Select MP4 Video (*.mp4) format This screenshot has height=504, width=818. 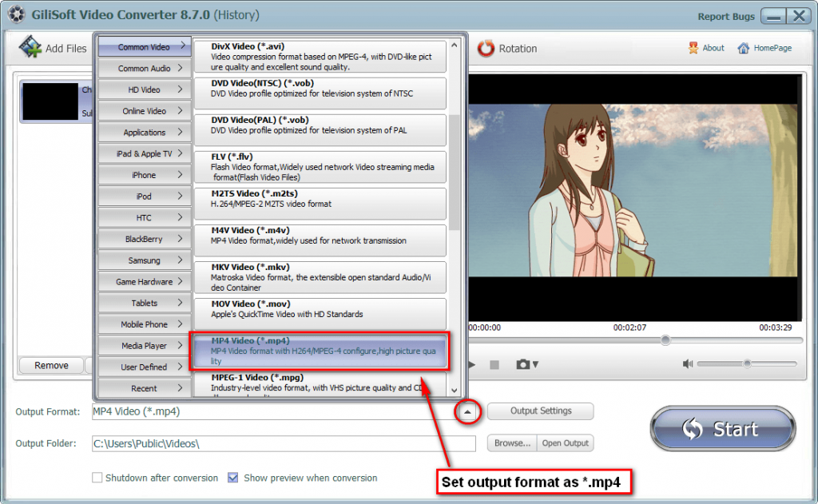[320, 351]
